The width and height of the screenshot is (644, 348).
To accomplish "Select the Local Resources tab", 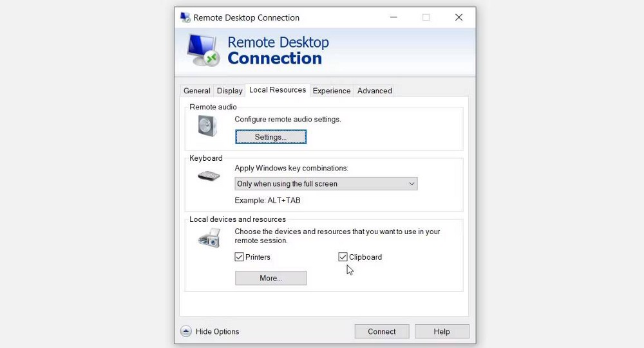I will [x=278, y=90].
